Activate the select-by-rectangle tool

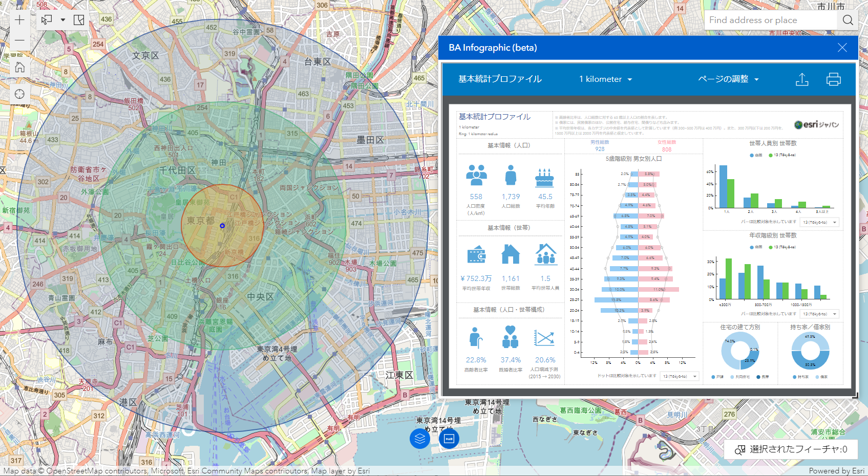coord(47,20)
